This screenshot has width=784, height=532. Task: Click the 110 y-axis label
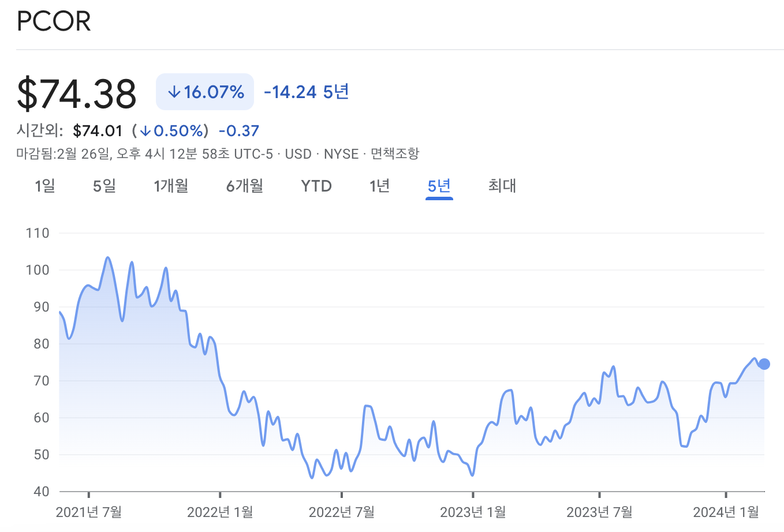38,233
